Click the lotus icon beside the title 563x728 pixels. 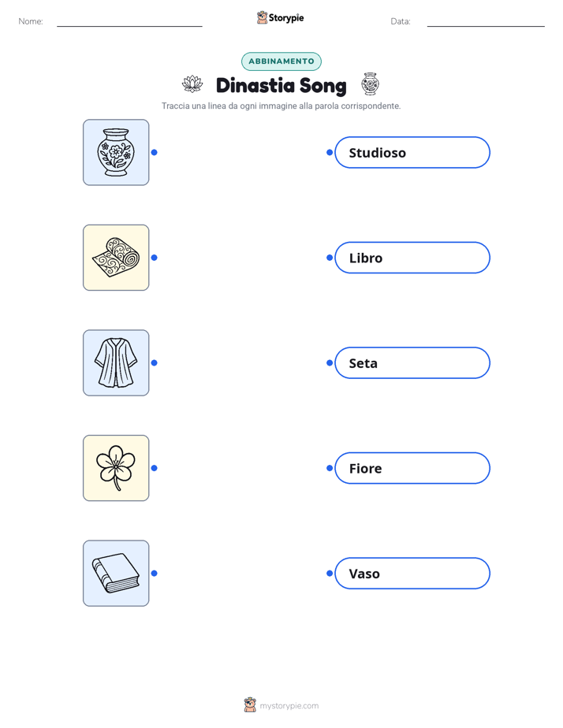pos(192,84)
